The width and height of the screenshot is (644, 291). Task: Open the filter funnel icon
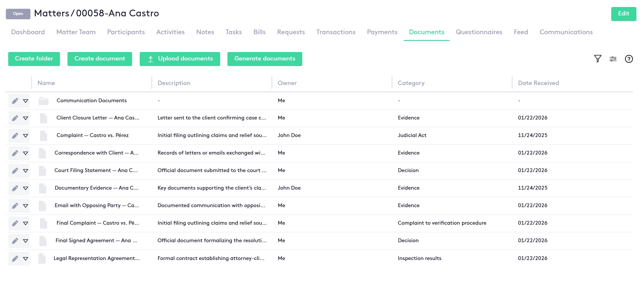click(x=598, y=59)
